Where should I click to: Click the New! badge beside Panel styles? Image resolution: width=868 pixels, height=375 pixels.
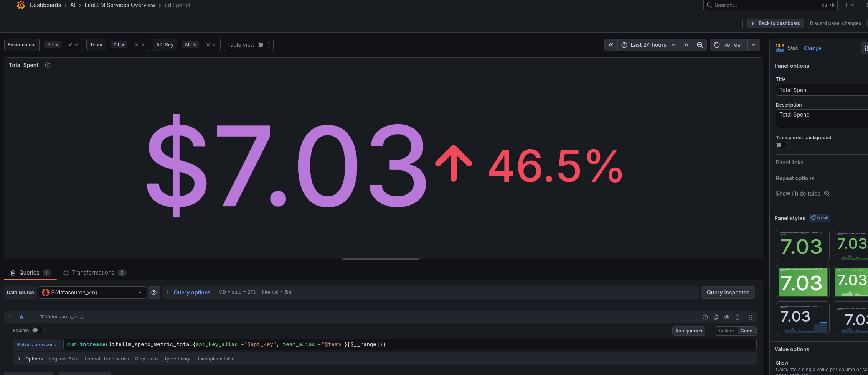[819, 218]
